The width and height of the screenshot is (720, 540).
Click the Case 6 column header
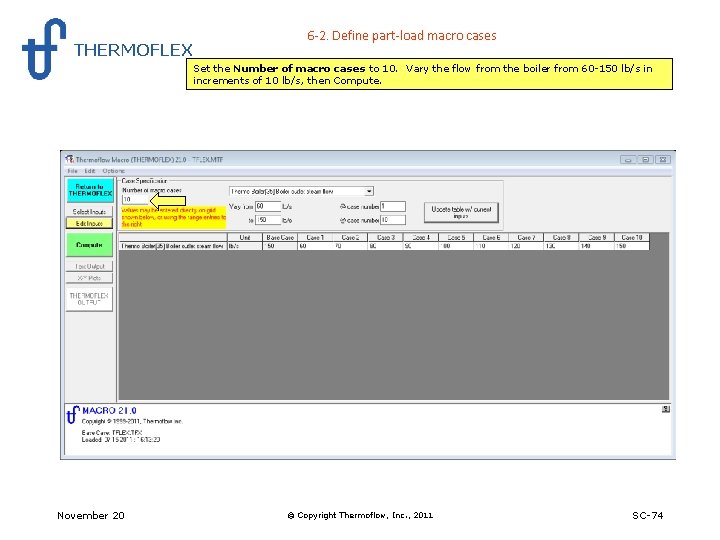click(x=491, y=237)
